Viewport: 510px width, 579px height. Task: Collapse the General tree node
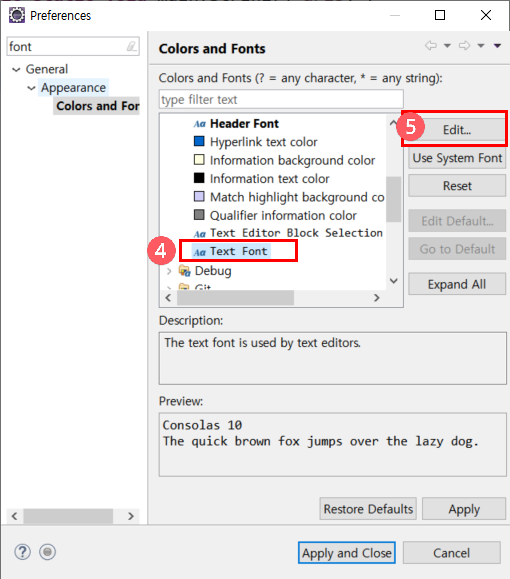point(16,69)
